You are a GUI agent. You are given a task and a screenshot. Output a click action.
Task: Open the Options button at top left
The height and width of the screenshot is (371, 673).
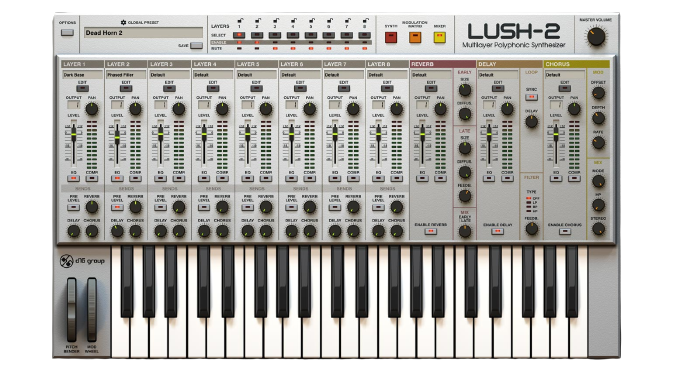coord(67,32)
